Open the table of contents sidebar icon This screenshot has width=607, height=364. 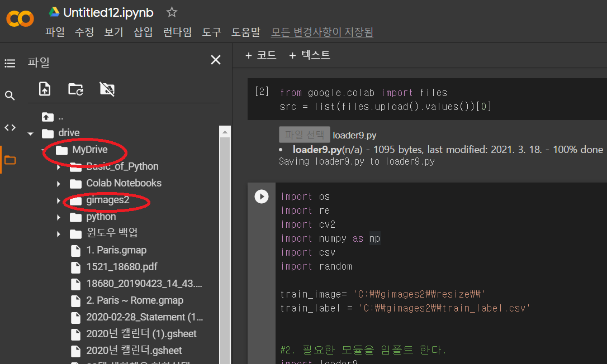click(10, 64)
